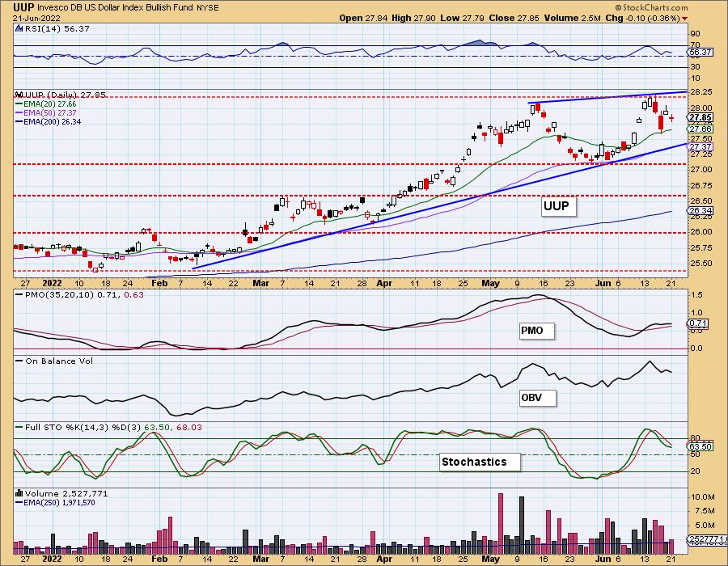Click the 63.50 stochastic value tag on right
This screenshot has width=728, height=566.
point(700,447)
